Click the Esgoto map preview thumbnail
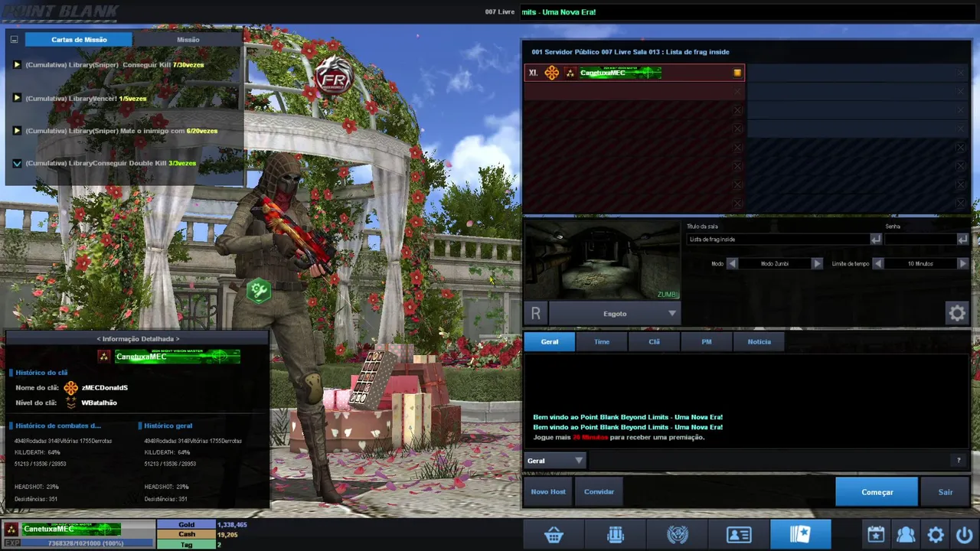 coord(603,260)
